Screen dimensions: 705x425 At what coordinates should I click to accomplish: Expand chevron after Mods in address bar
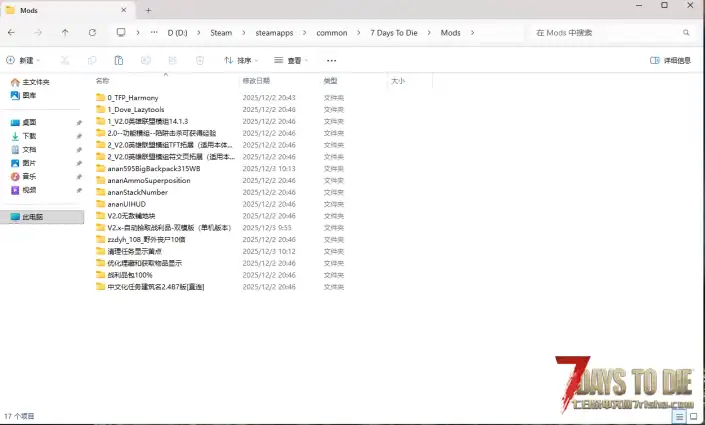coord(472,33)
